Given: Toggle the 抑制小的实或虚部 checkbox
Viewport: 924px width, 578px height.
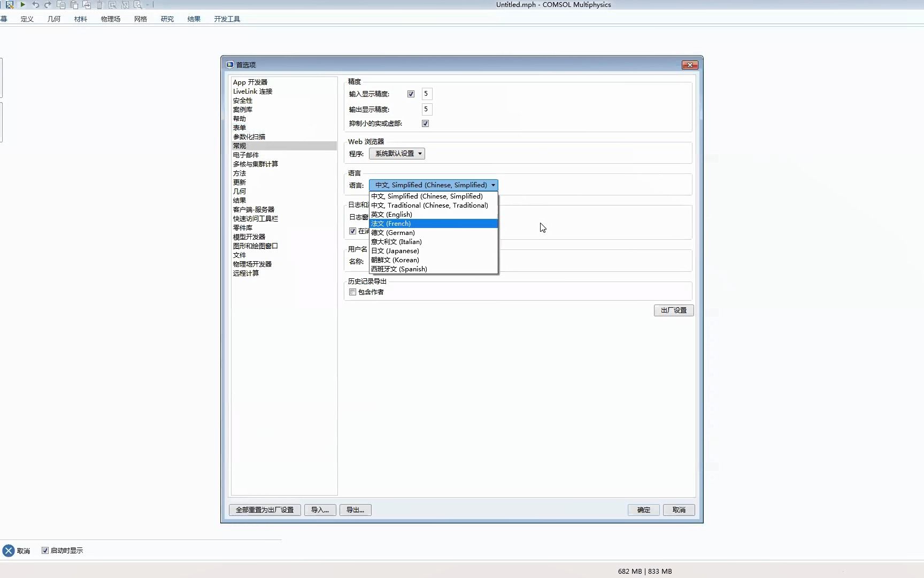Looking at the screenshot, I should coord(425,123).
